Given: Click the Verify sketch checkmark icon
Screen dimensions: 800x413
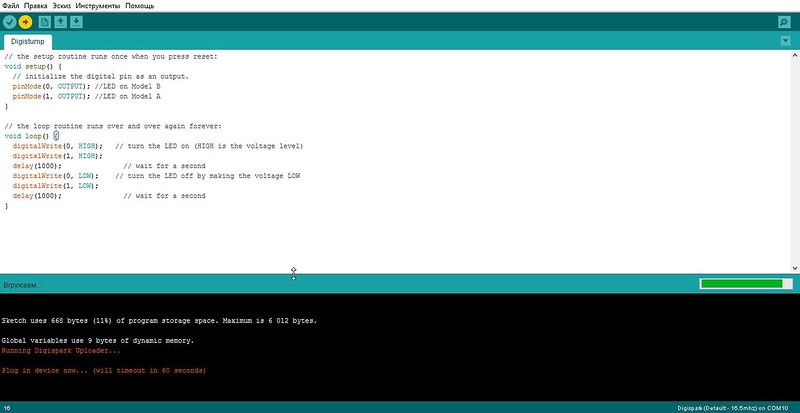Looking at the screenshot, I should [10, 22].
